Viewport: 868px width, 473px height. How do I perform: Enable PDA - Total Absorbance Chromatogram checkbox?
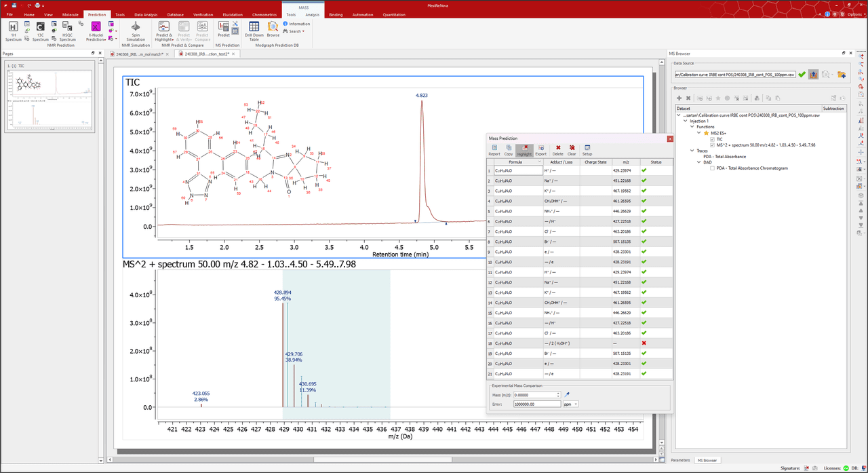pos(713,168)
